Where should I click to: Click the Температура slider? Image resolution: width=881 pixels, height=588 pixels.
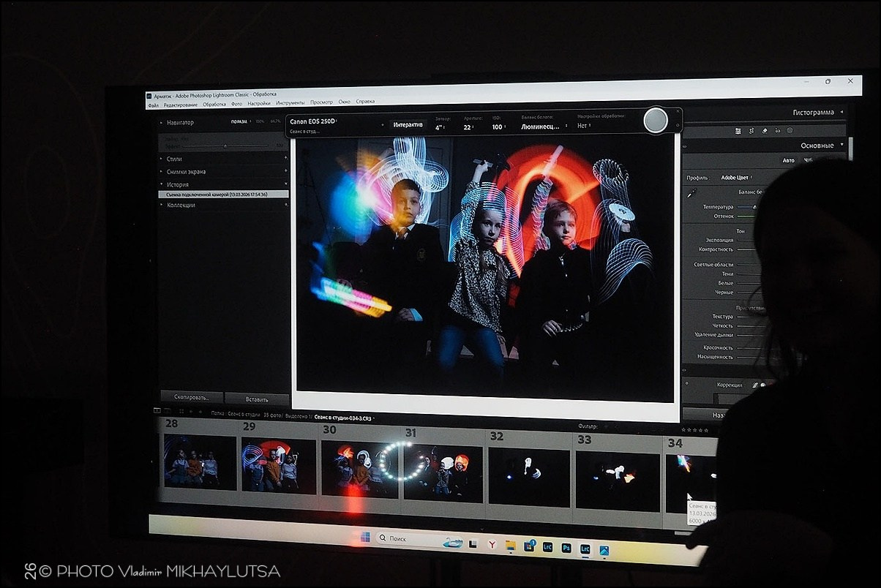(746, 207)
